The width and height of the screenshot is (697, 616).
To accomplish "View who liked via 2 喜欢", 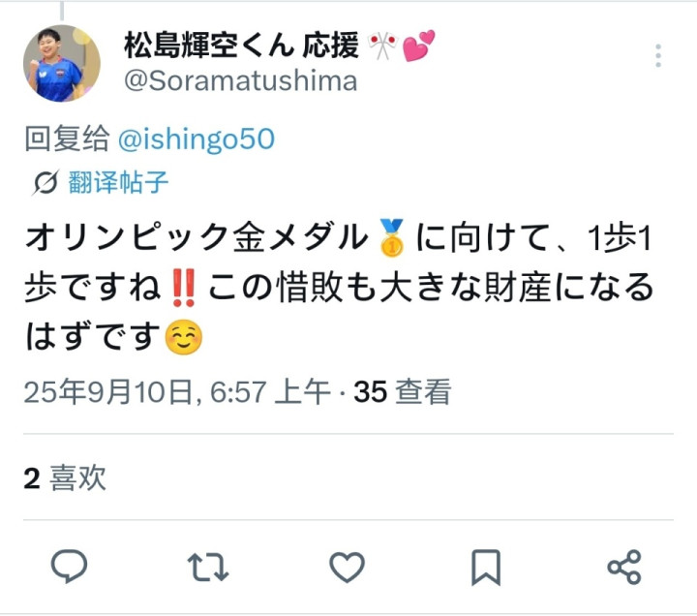I will [x=65, y=478].
